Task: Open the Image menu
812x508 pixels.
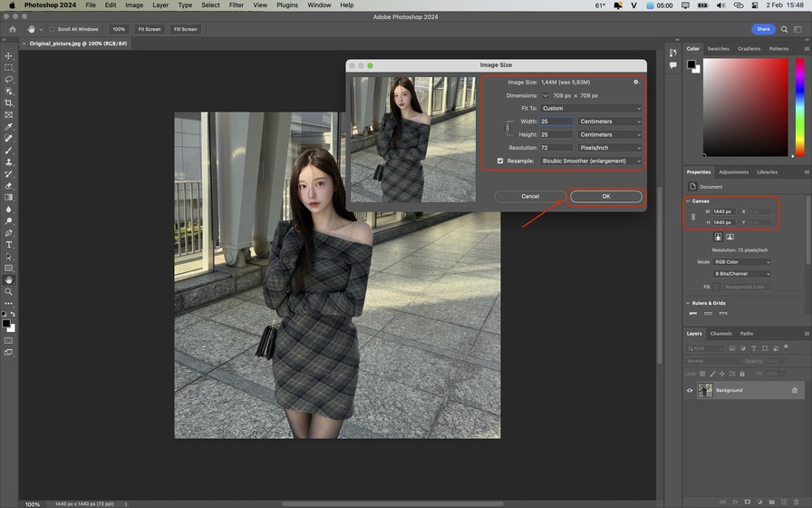Action: tap(134, 5)
